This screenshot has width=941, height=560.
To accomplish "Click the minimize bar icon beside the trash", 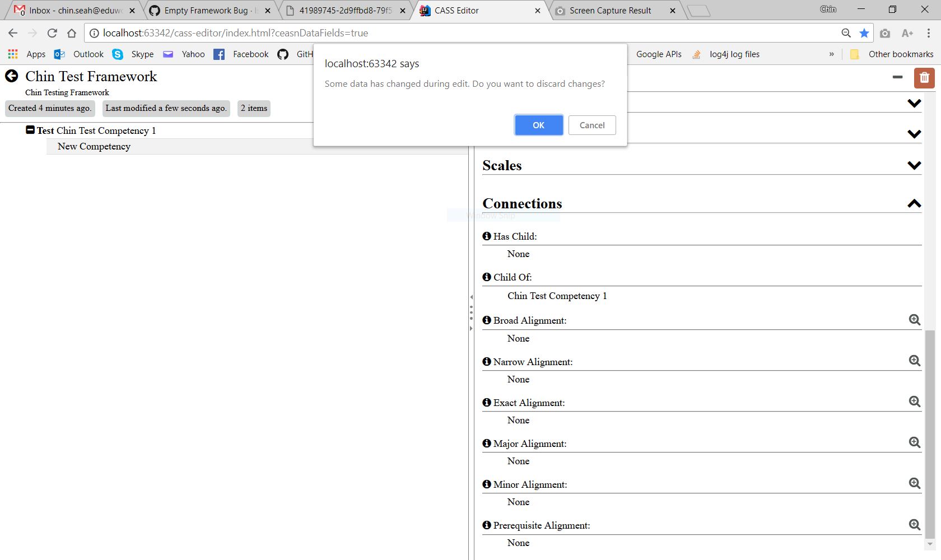I will (x=898, y=78).
